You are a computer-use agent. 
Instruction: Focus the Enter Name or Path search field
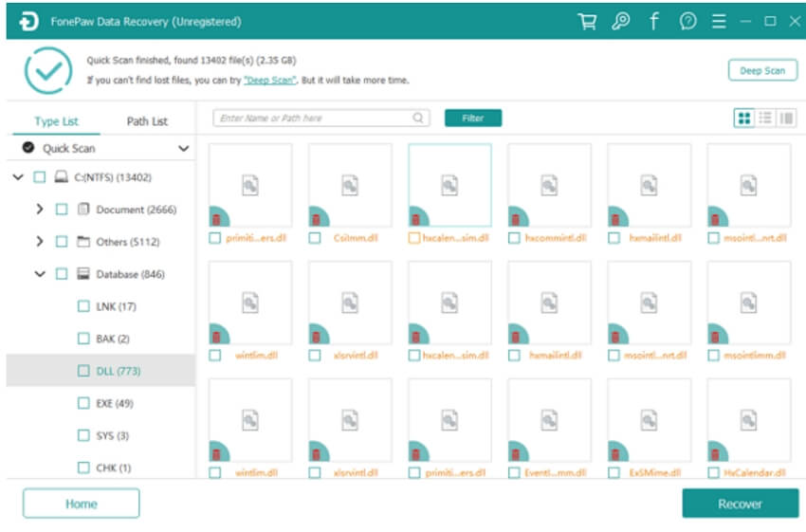(x=321, y=119)
